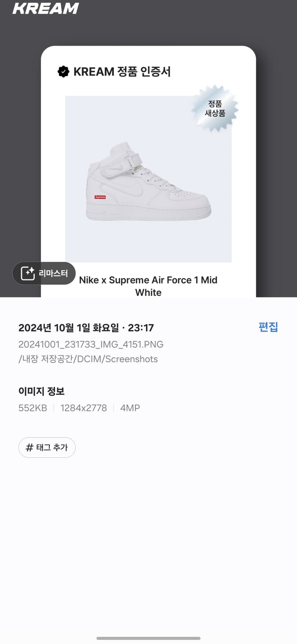The image size is (297, 644).
Task: Click the 552KB file size label
Action: coord(32,408)
